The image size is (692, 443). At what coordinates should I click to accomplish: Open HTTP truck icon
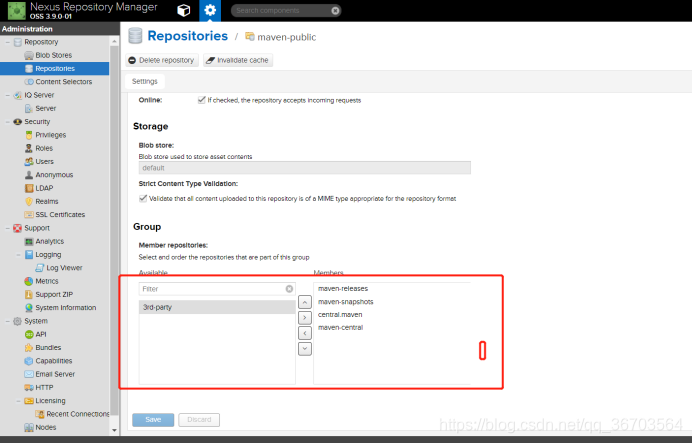(29, 387)
